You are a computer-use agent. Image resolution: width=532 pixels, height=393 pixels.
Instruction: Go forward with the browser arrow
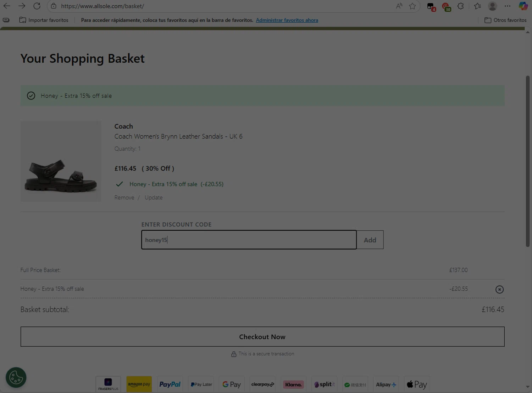coord(22,6)
